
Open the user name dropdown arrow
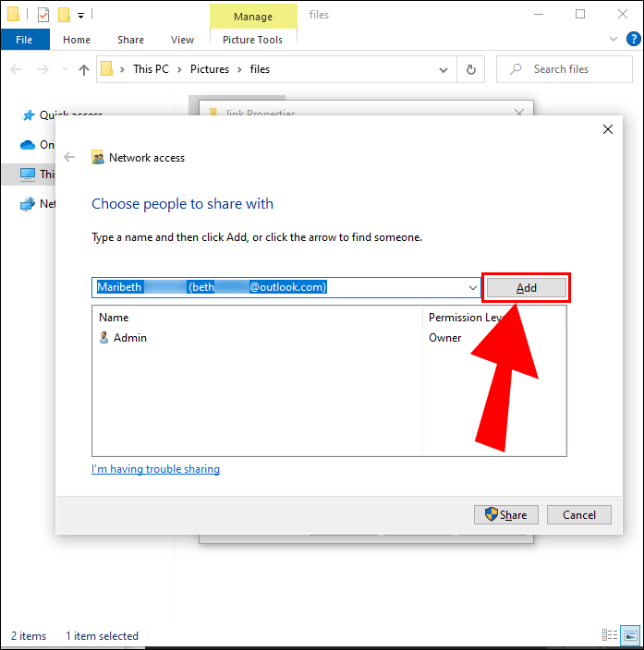[x=473, y=288]
